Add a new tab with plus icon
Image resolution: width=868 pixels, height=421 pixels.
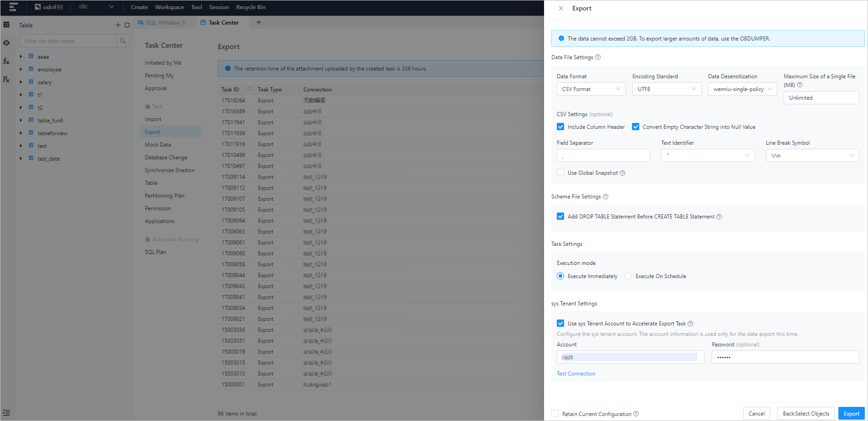(259, 22)
